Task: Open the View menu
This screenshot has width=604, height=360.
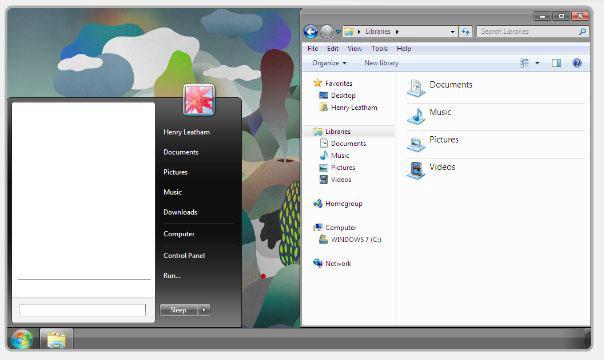Action: (354, 49)
